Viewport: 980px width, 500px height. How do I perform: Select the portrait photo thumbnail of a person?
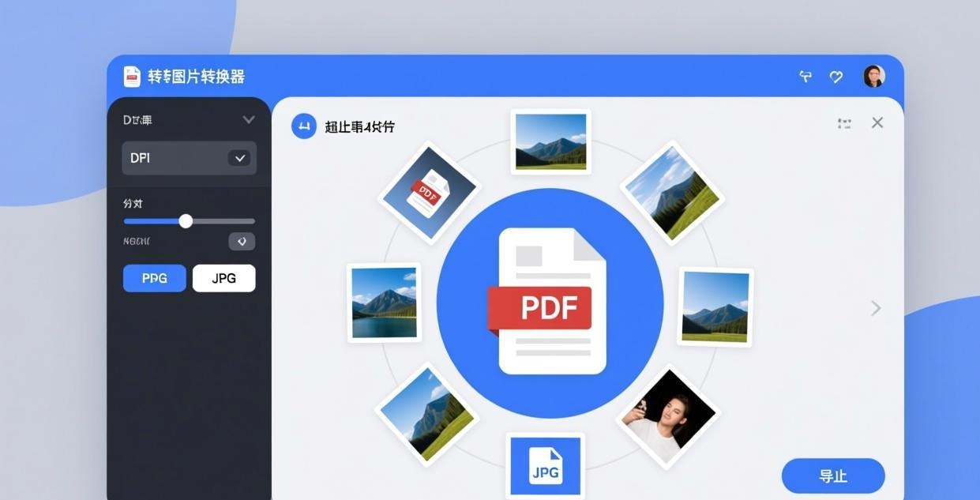tap(668, 416)
